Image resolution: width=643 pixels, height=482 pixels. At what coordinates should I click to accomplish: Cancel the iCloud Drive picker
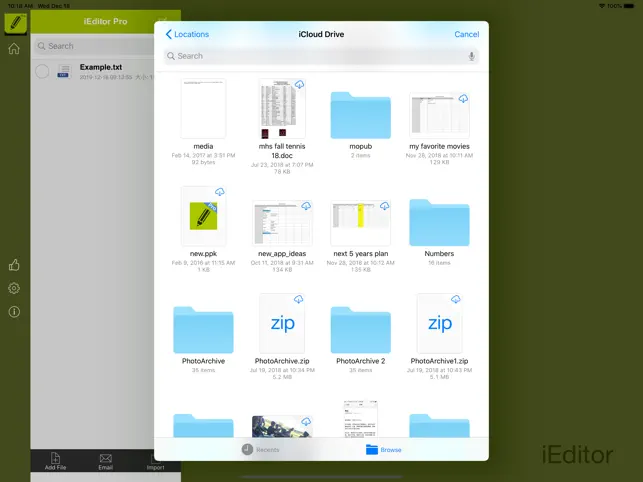point(466,34)
